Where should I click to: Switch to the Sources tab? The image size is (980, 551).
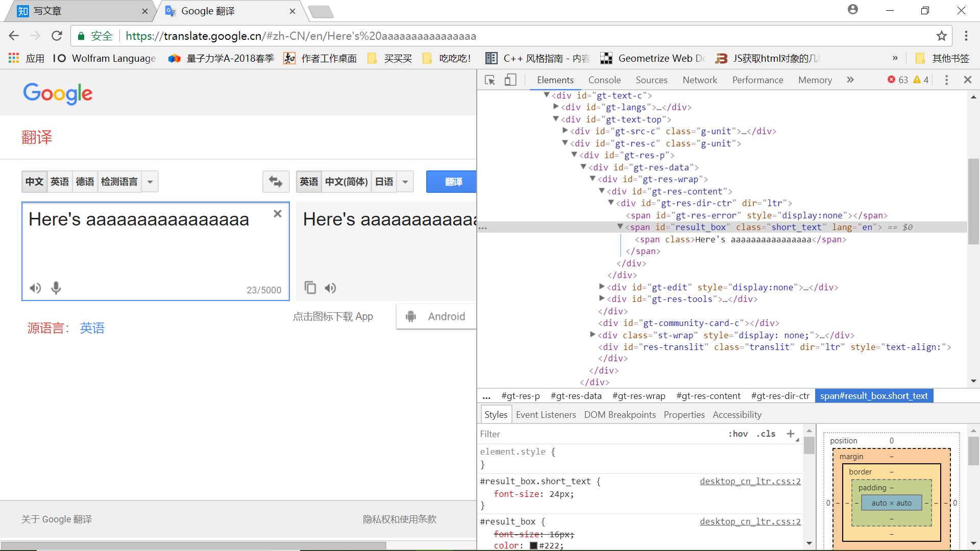pos(651,80)
